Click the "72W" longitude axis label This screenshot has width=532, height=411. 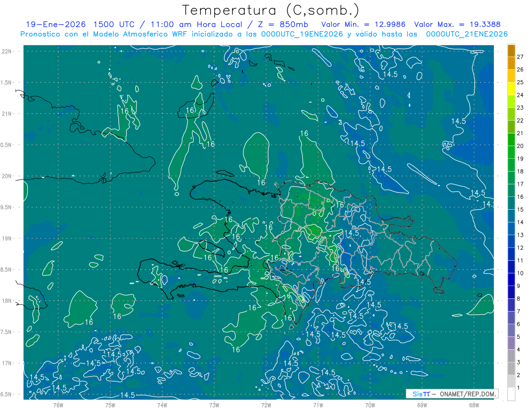tap(266, 405)
